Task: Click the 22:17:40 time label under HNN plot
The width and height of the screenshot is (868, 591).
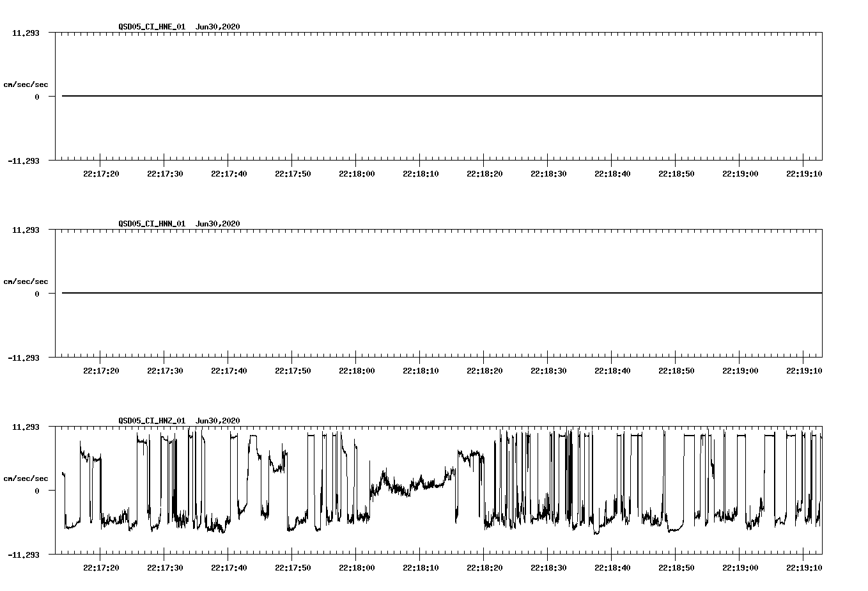Action: (x=229, y=371)
